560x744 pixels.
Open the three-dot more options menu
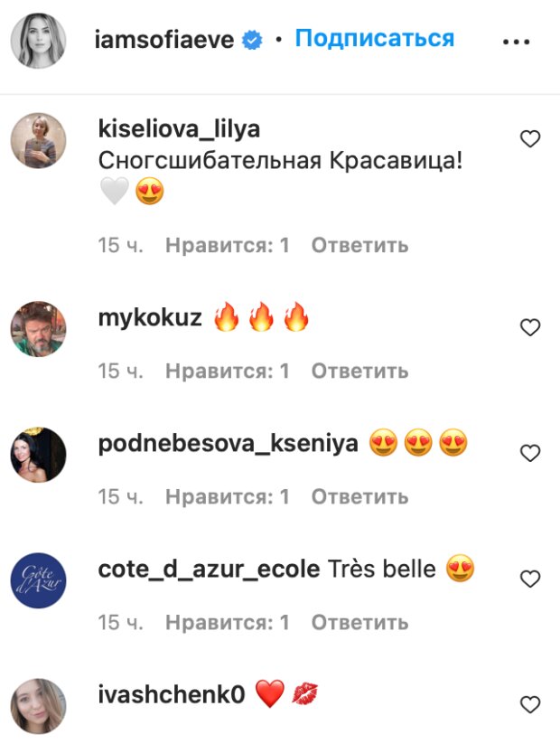516,42
